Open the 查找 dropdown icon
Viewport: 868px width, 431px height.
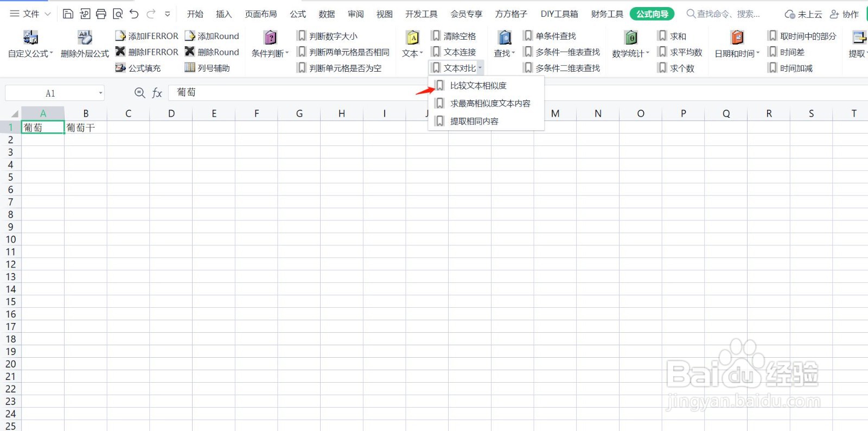[505, 37]
